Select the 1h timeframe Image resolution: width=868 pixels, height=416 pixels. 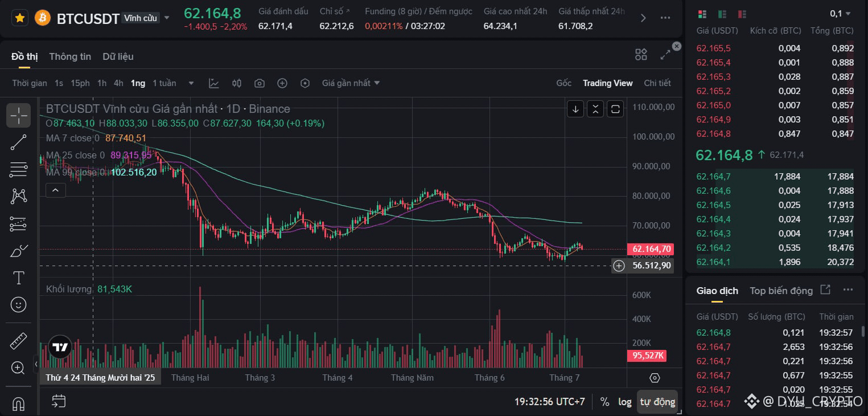101,83
